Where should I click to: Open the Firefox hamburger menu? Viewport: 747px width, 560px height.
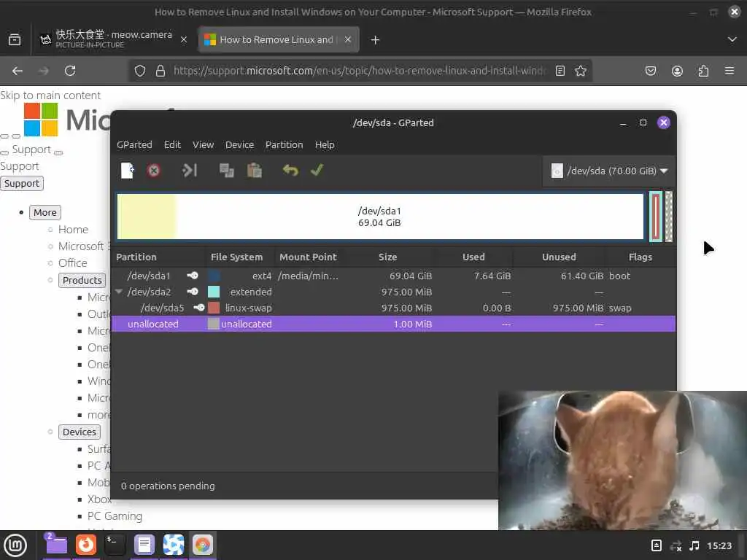729,71
